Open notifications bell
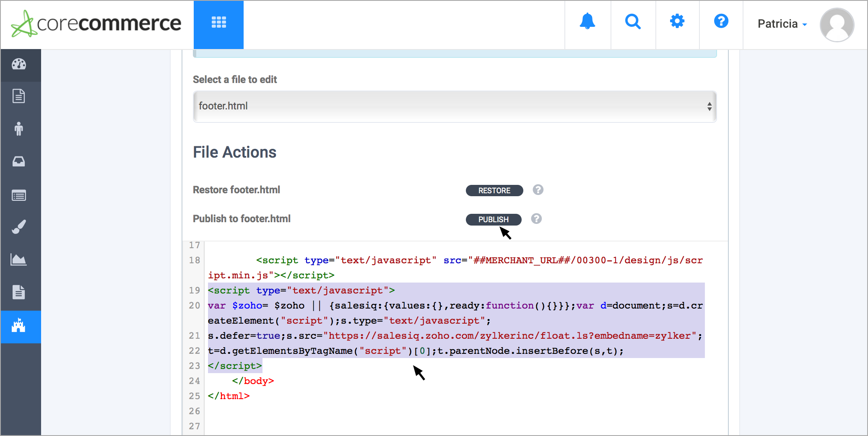This screenshot has width=868, height=436. (x=587, y=21)
